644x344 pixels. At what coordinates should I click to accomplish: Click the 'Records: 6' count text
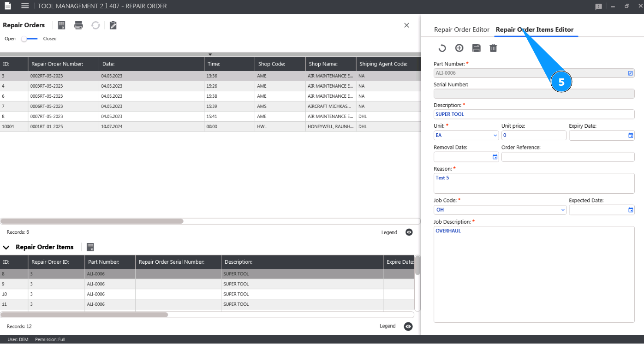click(18, 232)
